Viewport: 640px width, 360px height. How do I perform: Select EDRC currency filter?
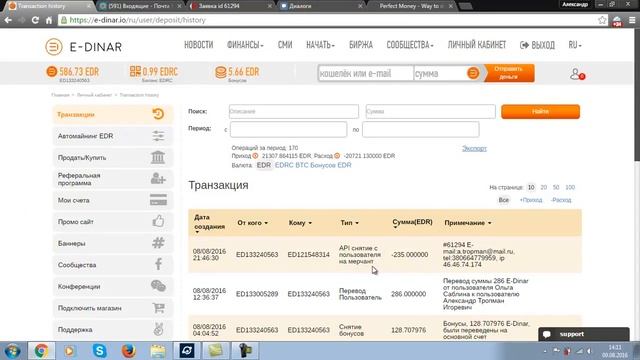coord(284,165)
